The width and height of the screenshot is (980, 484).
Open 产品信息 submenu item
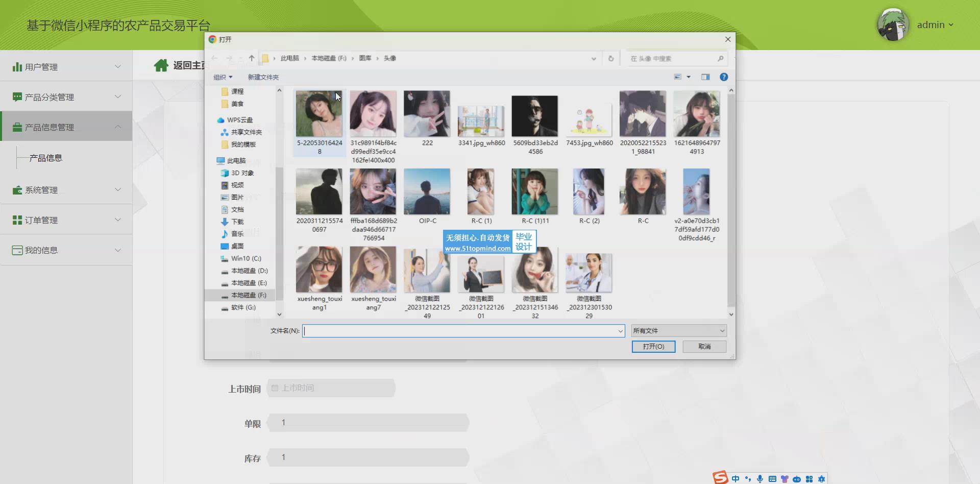46,158
